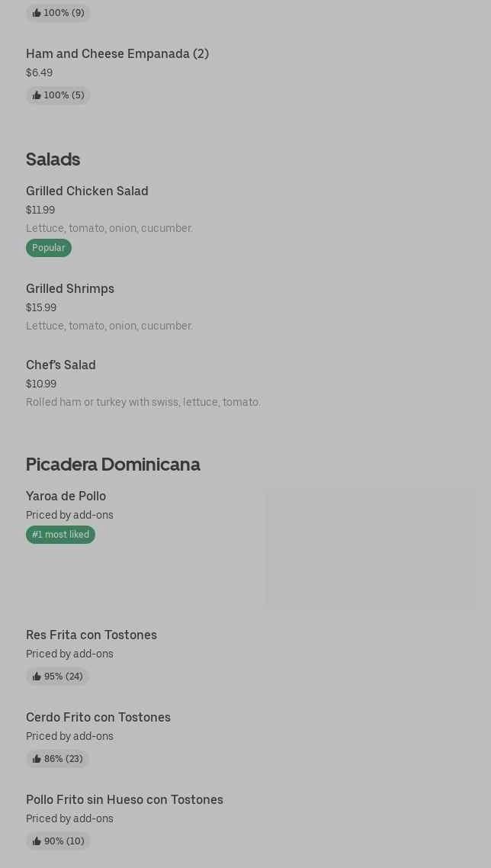The image size is (491, 868).
Task: Click the $15.99 price of Grilled Shrimps
Action: [41, 307]
